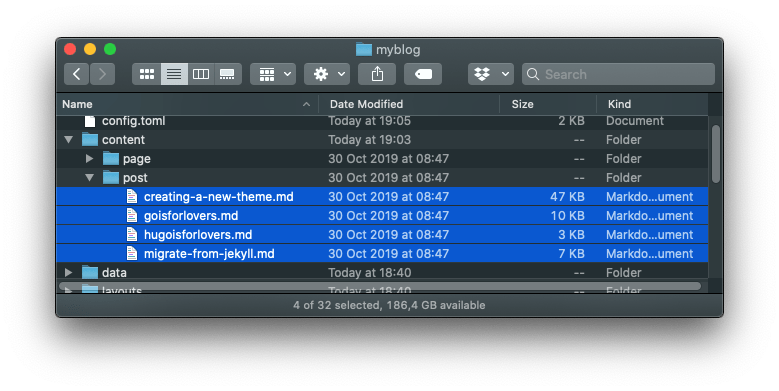Viewport: 779px width, 391px height.
Task: Select the content folder row
Action: (383, 140)
